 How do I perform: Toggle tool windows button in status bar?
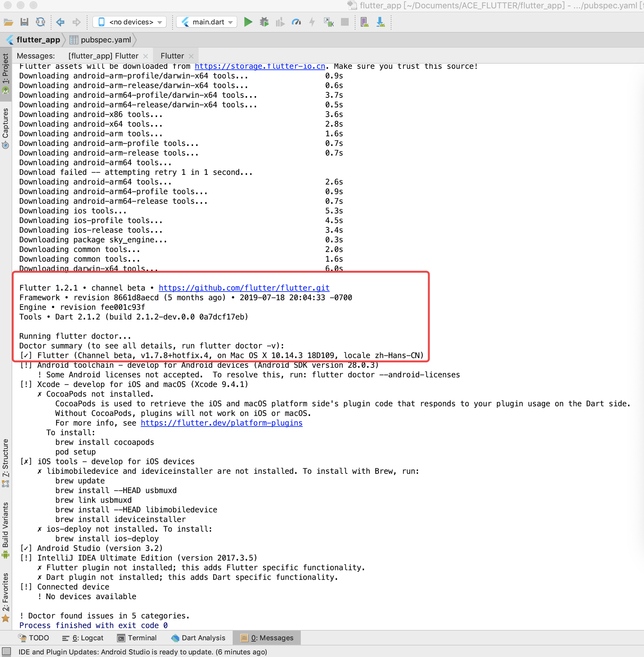tap(6, 652)
